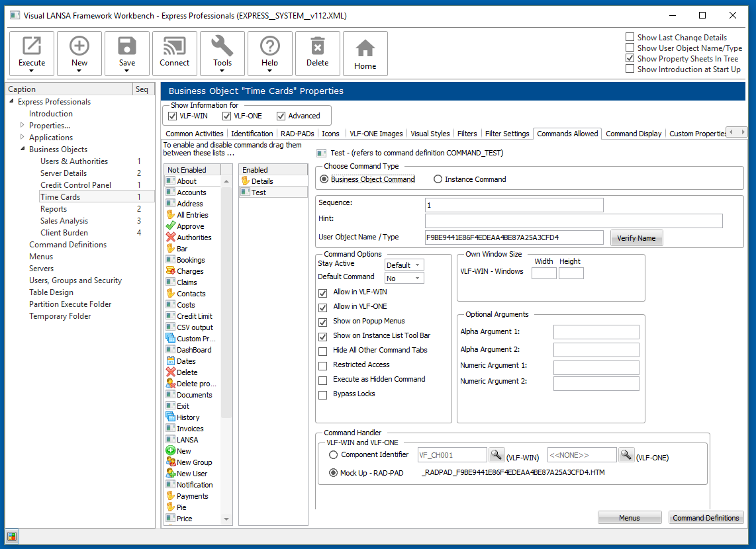Viewport: 756px width, 549px height.
Task: Click VLF-WIN component search magnifier icon
Action: point(496,454)
